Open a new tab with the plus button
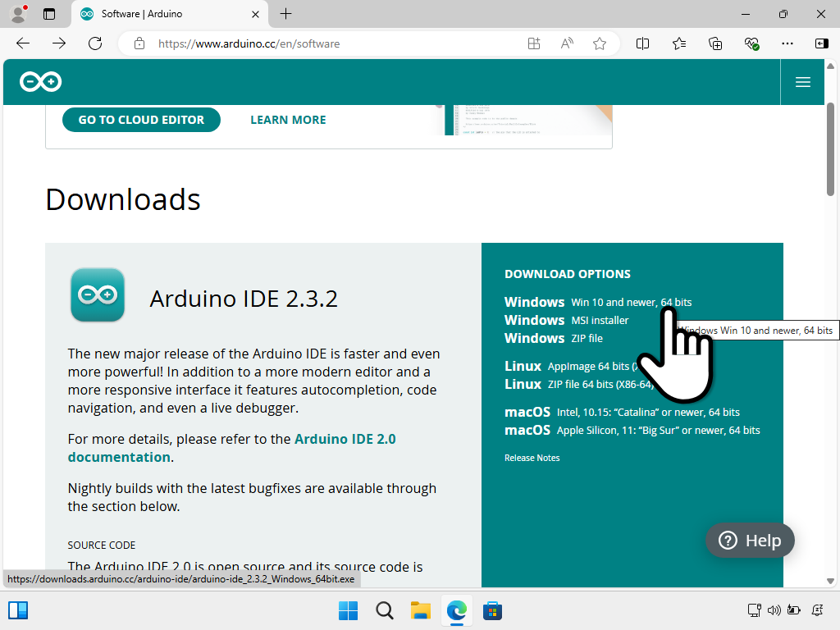This screenshot has width=840, height=630. tap(286, 14)
